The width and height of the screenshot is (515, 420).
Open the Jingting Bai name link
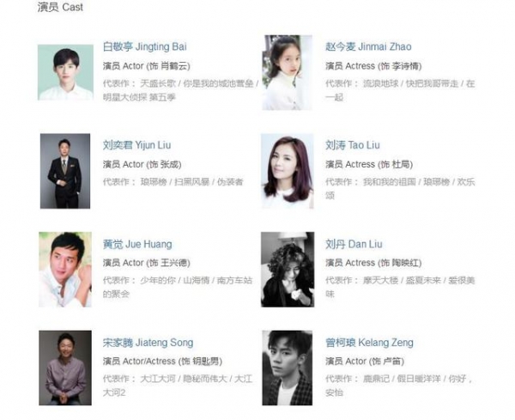[145, 46]
